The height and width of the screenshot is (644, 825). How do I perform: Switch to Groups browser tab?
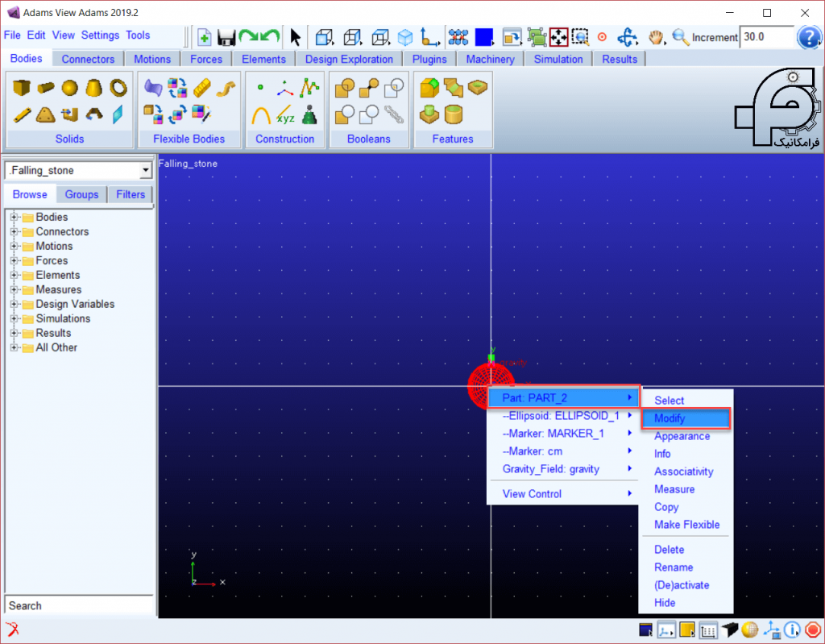click(x=81, y=195)
